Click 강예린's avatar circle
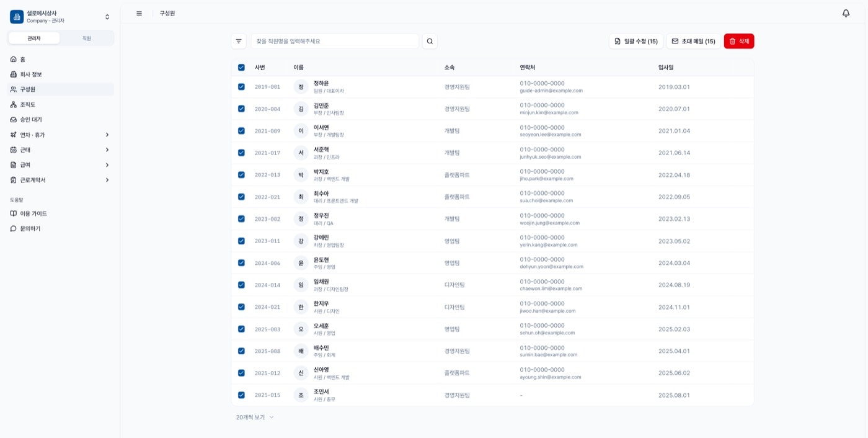Viewport: 868px width, 438px height. click(x=301, y=241)
